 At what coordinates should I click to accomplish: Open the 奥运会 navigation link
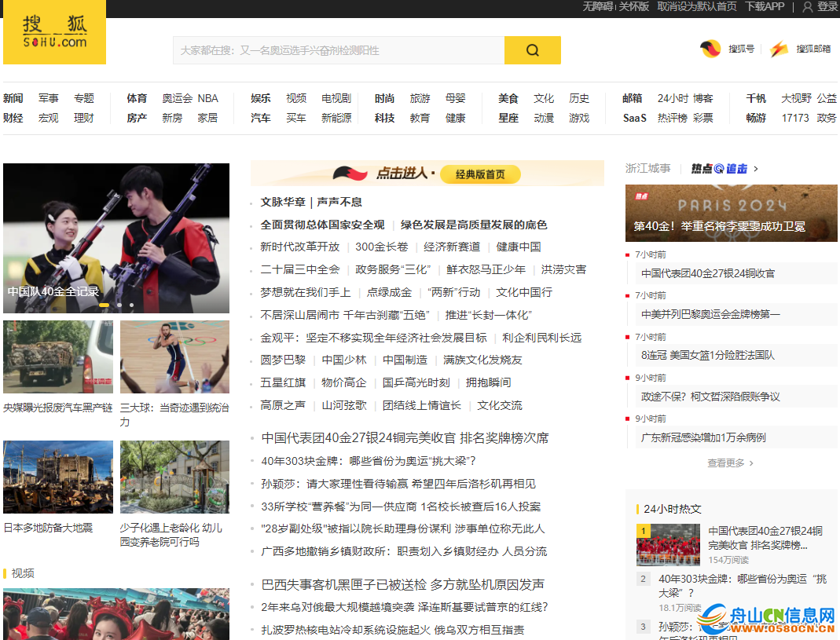pos(178,98)
